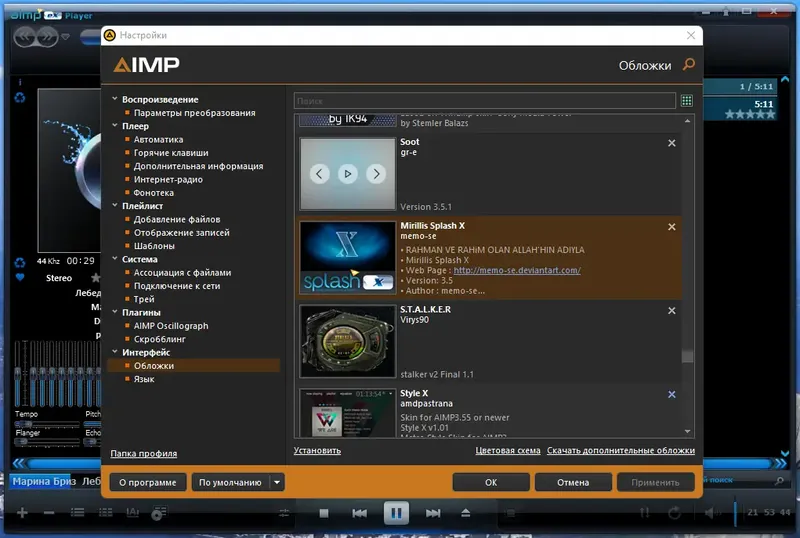Viewport: 800px width, 538px height.
Task: Remove the Mirillis Splash X skin
Action: (x=671, y=227)
